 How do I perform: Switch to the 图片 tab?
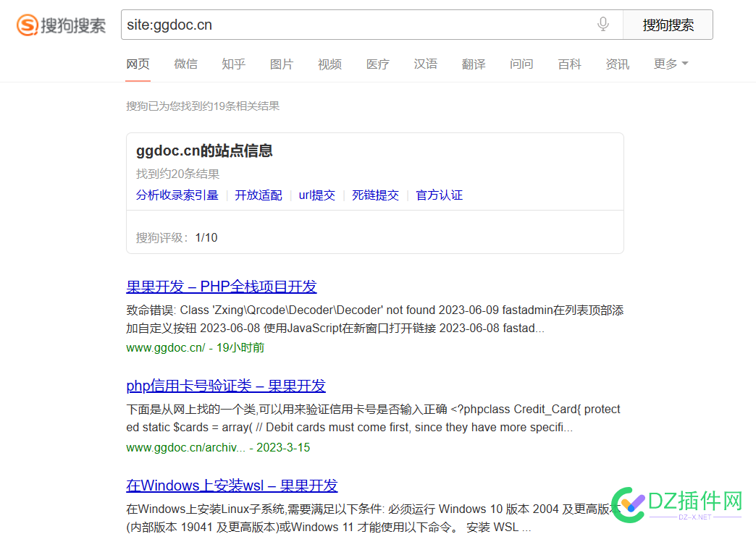tap(282, 64)
